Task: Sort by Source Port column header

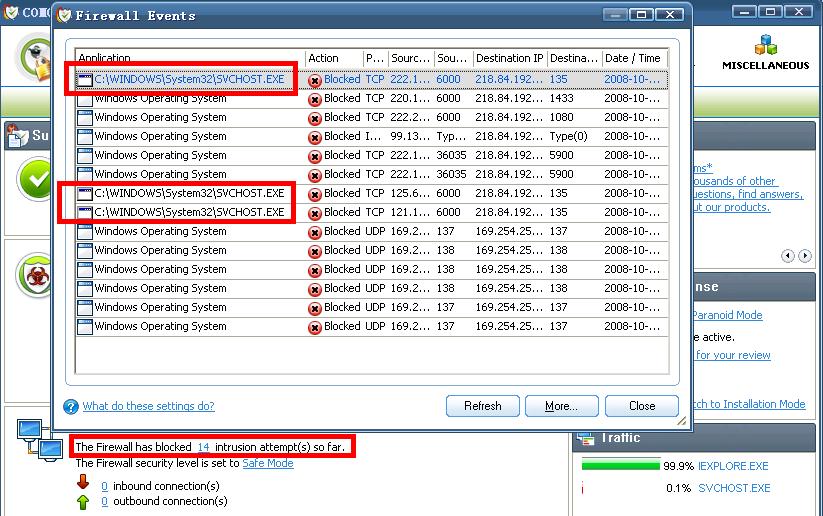Action: pyautogui.click(x=454, y=58)
